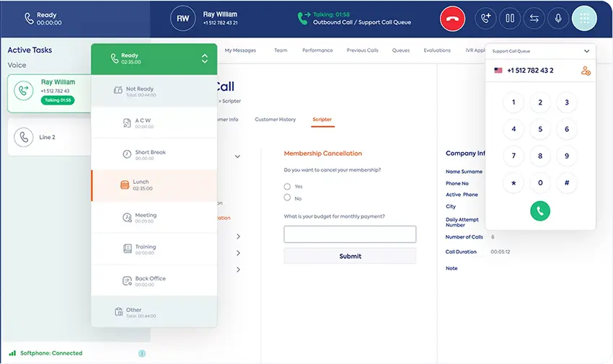Collapse the script section down chevron

tap(237, 156)
